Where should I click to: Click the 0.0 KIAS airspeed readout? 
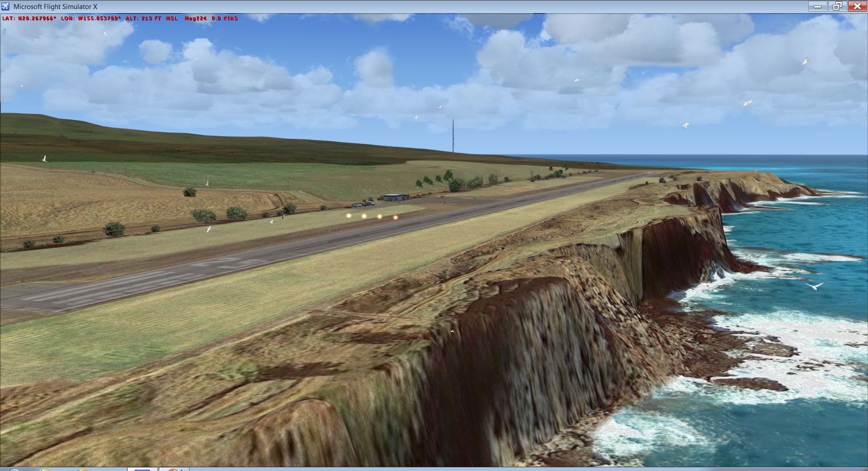click(x=225, y=19)
